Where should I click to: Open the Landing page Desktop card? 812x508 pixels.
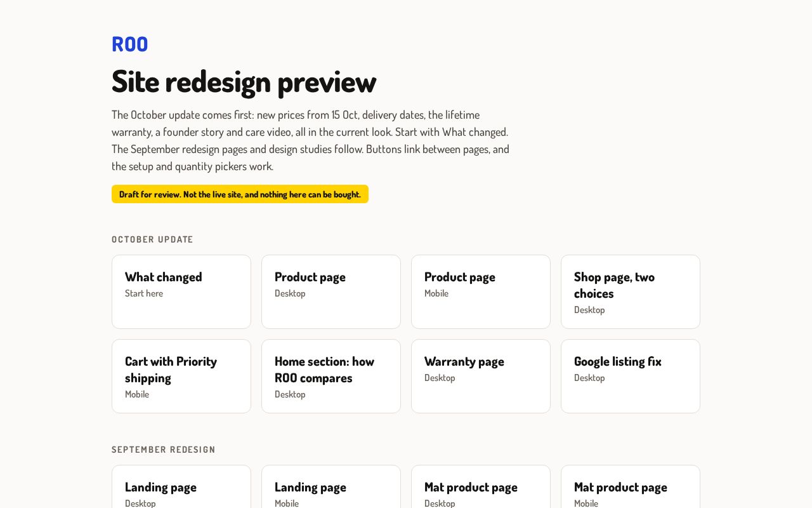pos(181,487)
